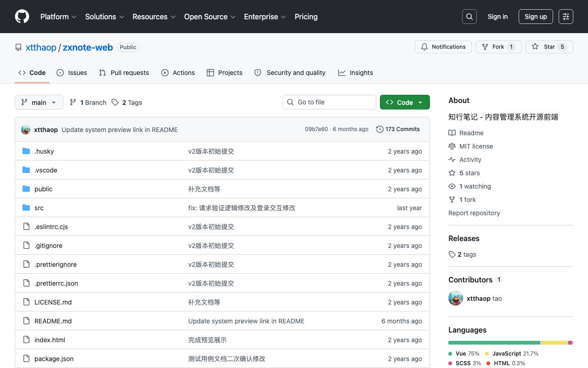Open the GitHub homepage logo

coord(22,17)
